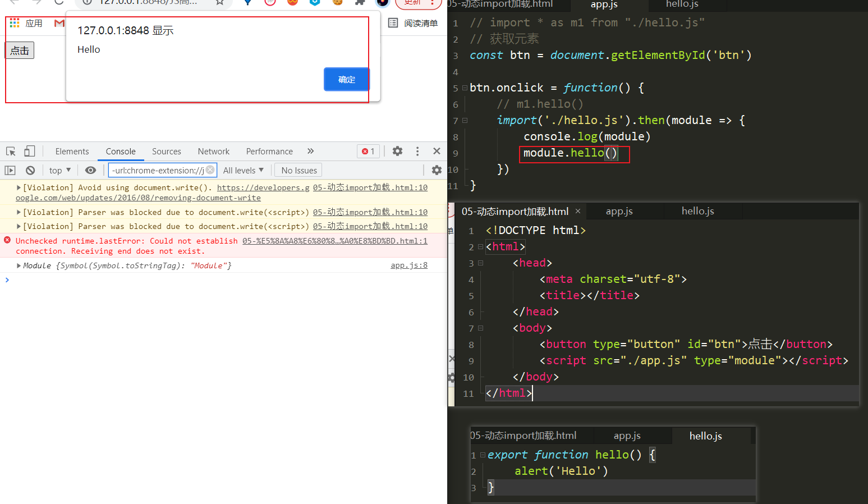Confirm the alert with 确定
868x504 pixels.
click(x=347, y=79)
